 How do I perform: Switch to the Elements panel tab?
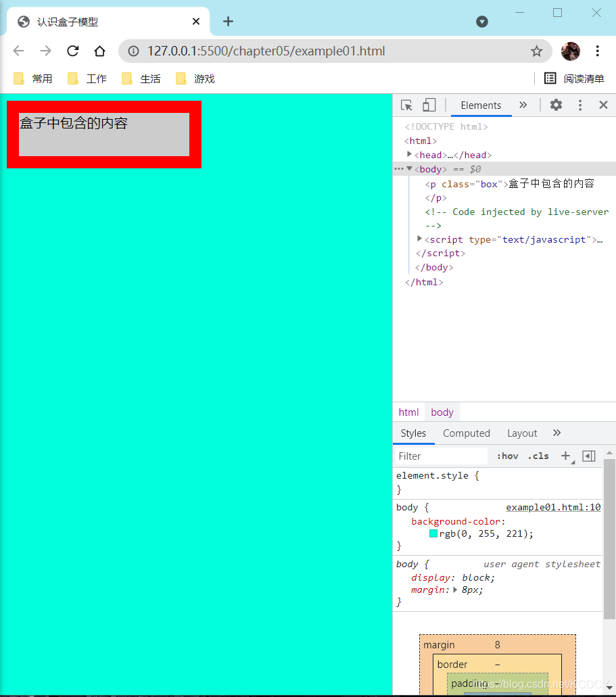click(481, 105)
